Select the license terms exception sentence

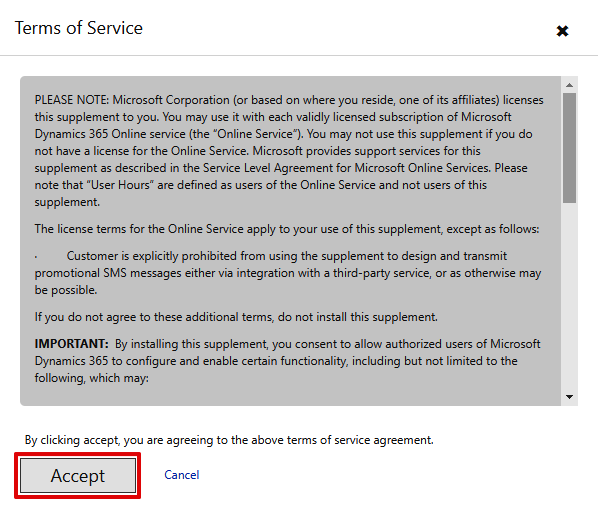point(287,229)
